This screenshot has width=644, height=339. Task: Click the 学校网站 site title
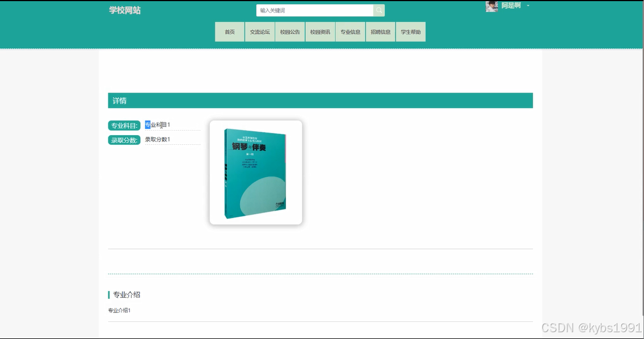click(125, 10)
